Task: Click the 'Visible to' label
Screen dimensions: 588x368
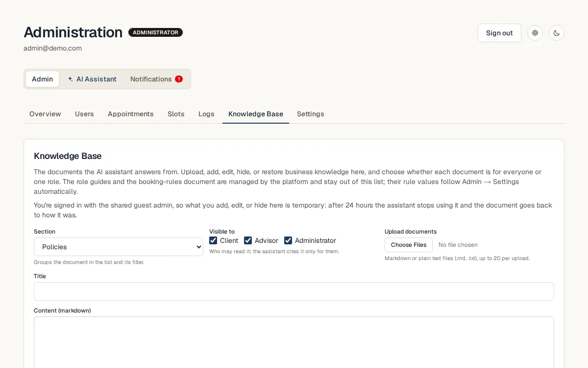Action: click(x=222, y=232)
